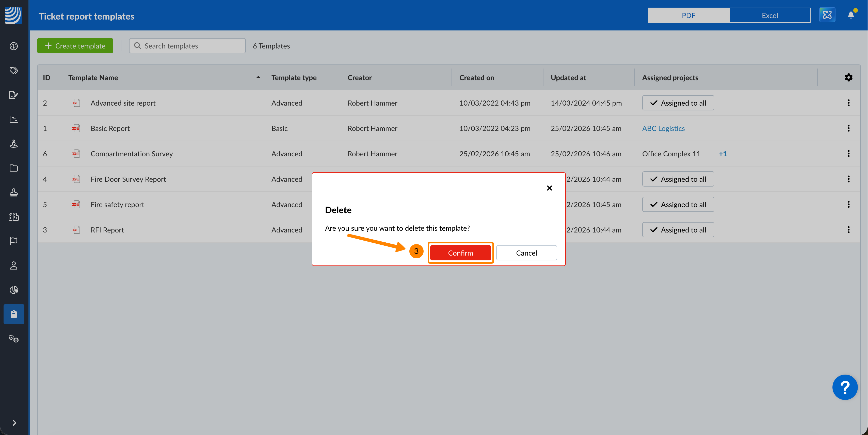868x435 pixels.
Task: Click the Search templates field
Action: (x=187, y=46)
